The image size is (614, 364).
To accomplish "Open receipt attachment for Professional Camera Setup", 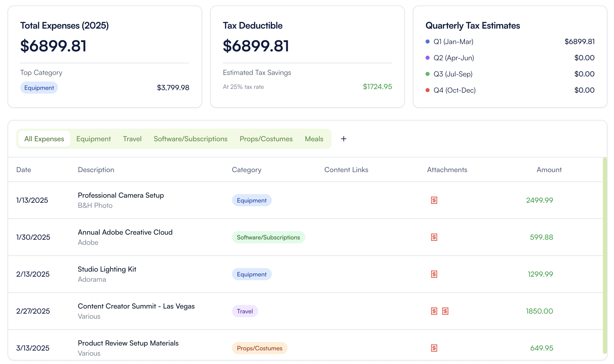I will (x=434, y=200).
